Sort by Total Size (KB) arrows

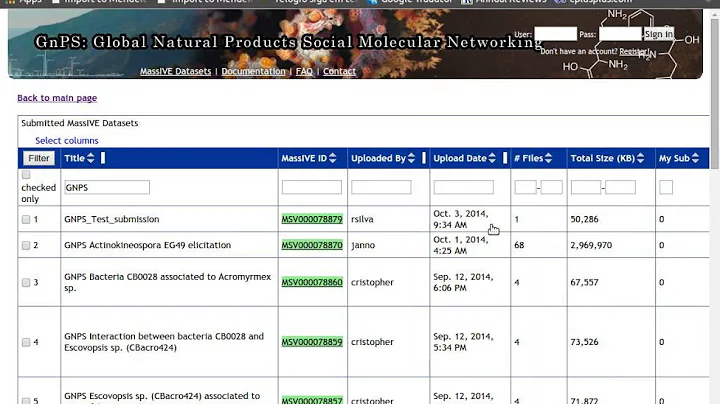(x=641, y=158)
